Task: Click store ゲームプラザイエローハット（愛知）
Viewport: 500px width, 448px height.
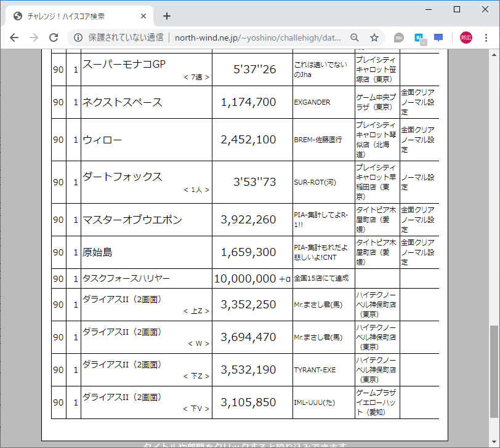Action: click(x=376, y=402)
